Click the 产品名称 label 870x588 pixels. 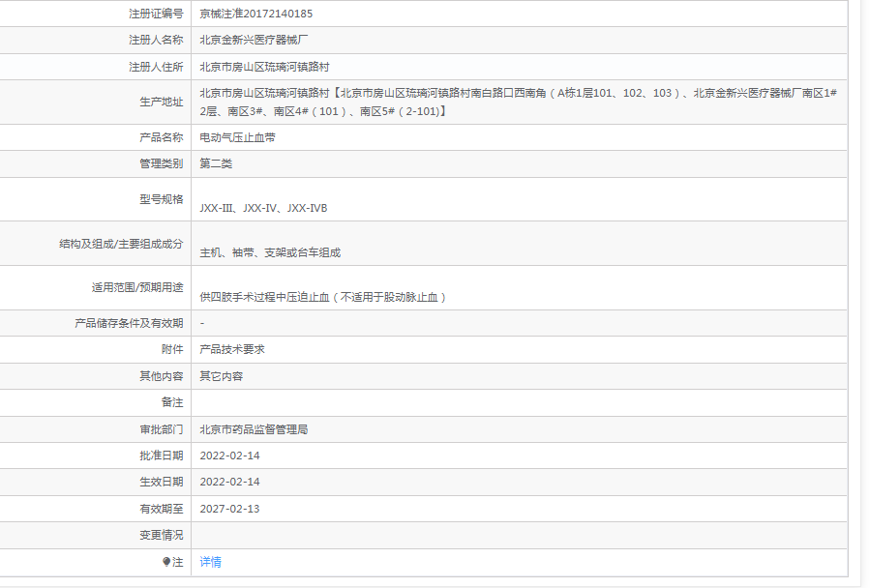162,137
